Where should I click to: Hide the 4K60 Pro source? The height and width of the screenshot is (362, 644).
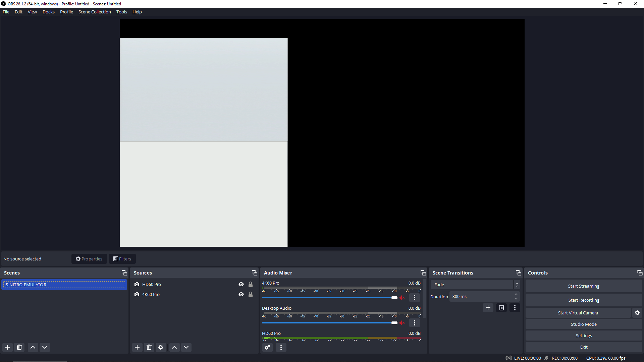(241, 294)
